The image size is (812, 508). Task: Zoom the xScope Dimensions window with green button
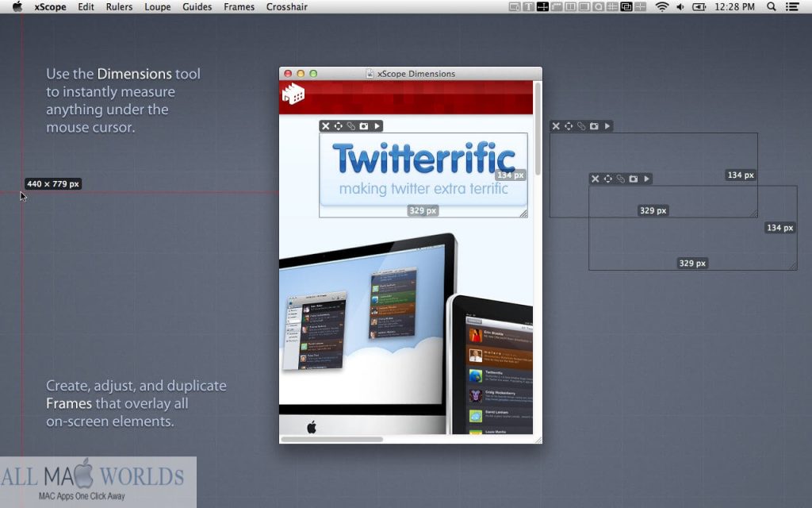(313, 74)
